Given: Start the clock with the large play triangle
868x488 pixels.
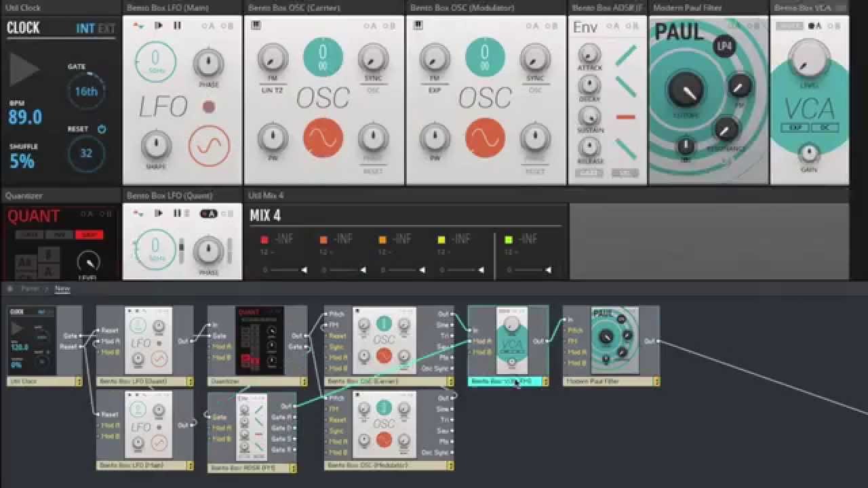Looking at the screenshot, I should [x=24, y=69].
